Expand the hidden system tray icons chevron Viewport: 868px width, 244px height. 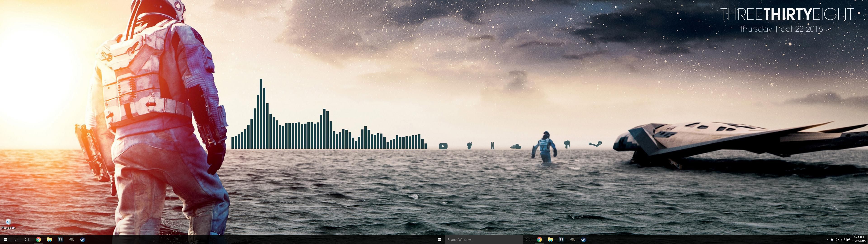coord(827,240)
